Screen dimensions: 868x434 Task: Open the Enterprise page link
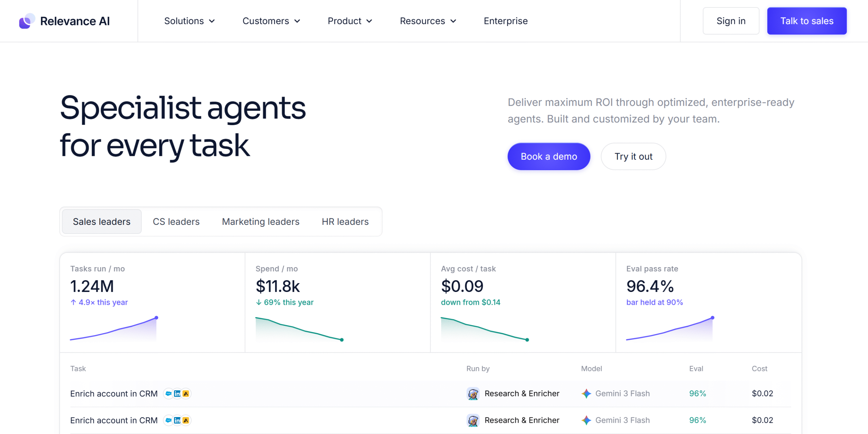(x=505, y=21)
